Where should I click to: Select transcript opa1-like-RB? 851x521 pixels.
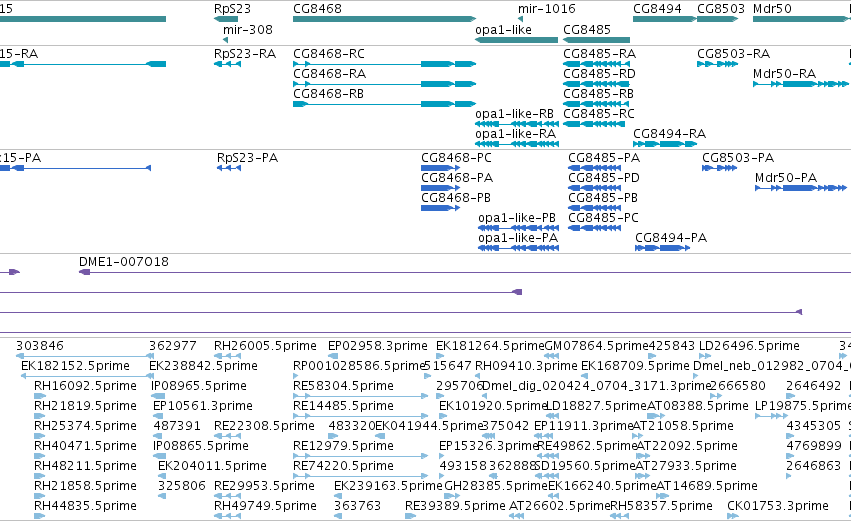click(514, 114)
